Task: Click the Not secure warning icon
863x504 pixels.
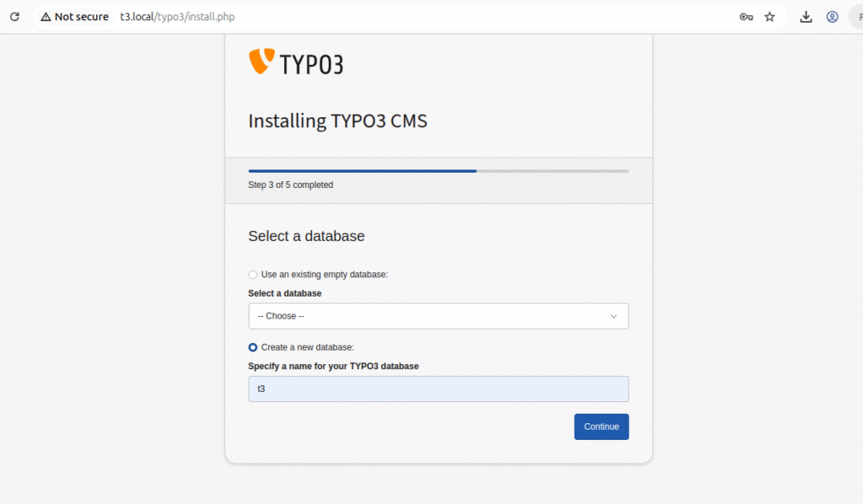Action: tap(46, 17)
